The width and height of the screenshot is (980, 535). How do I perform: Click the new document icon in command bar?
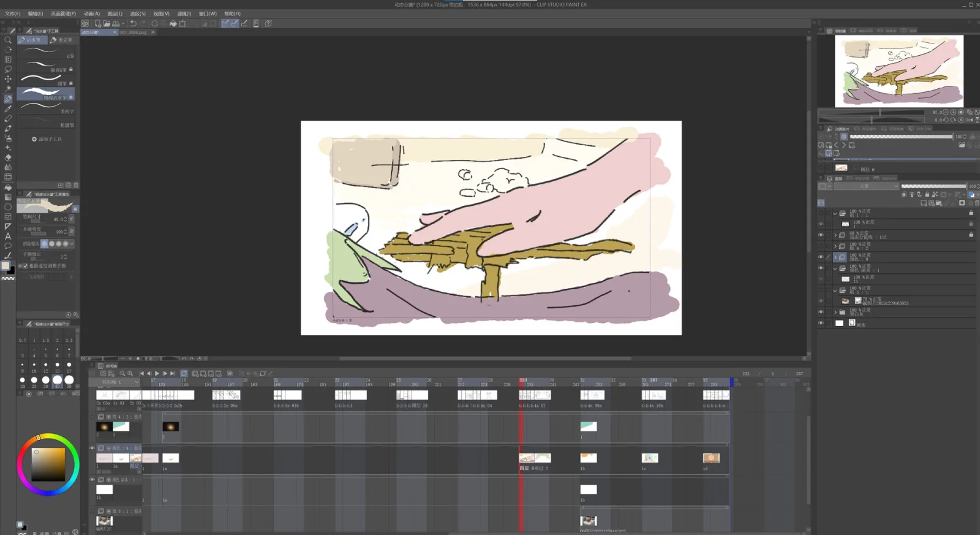97,23
